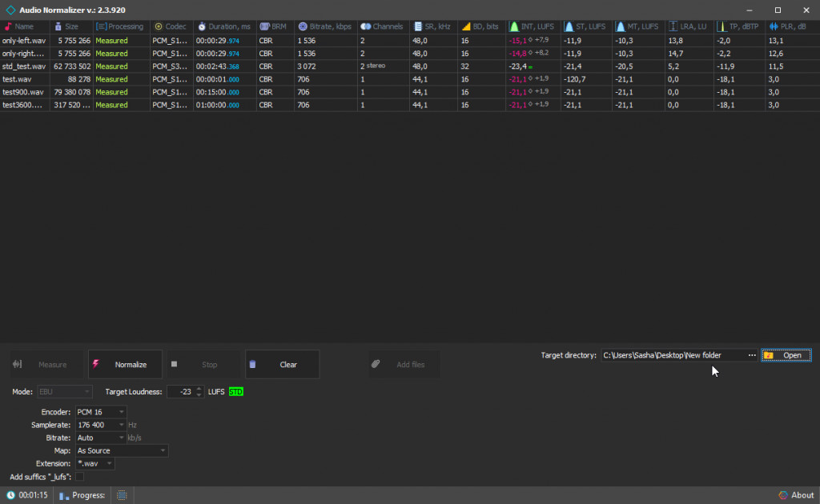Click the BD bits column icon

(x=466, y=26)
